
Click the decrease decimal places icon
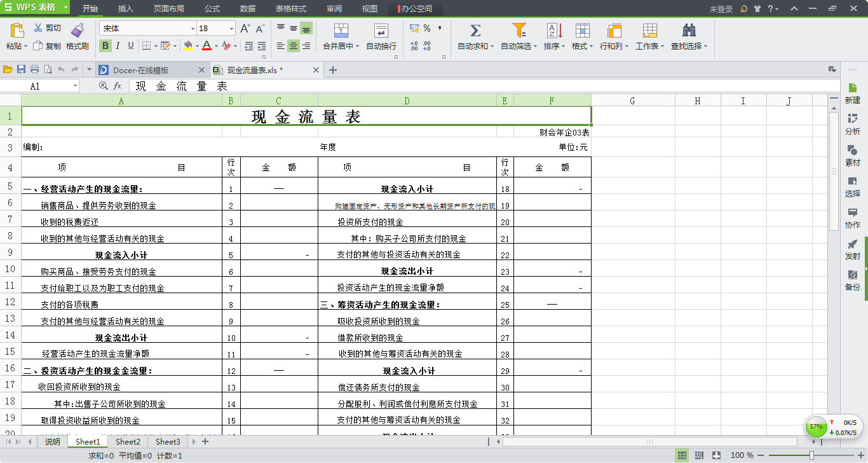(427, 46)
